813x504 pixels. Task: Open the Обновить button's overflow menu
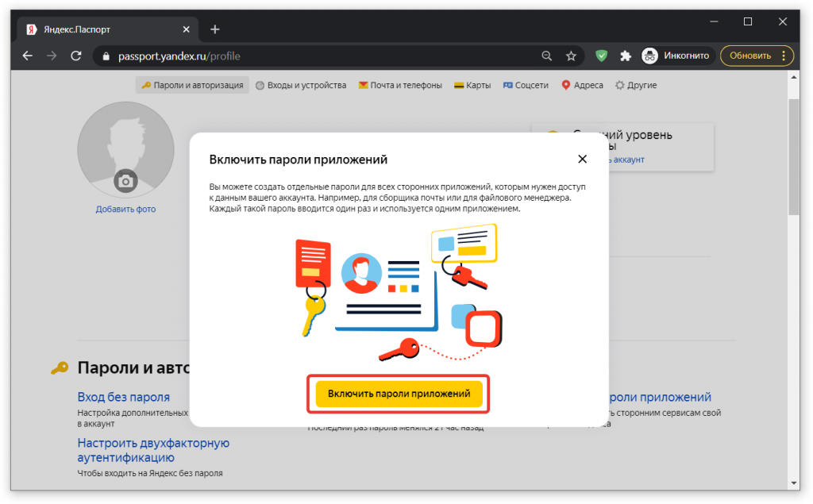(784, 56)
